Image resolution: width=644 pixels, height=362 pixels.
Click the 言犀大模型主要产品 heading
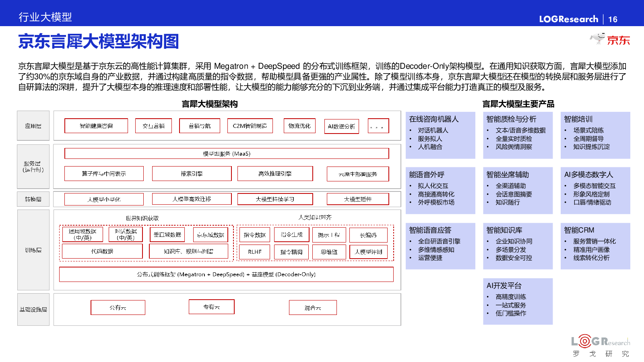[x=518, y=104]
